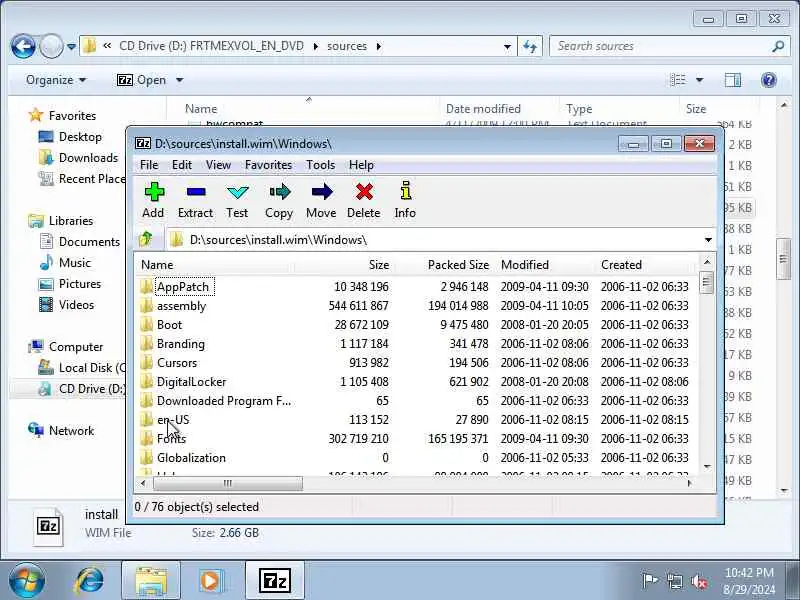Click the Explorer file list scrollbar thumb
This screenshot has height=600, width=800.
[x=783, y=259]
